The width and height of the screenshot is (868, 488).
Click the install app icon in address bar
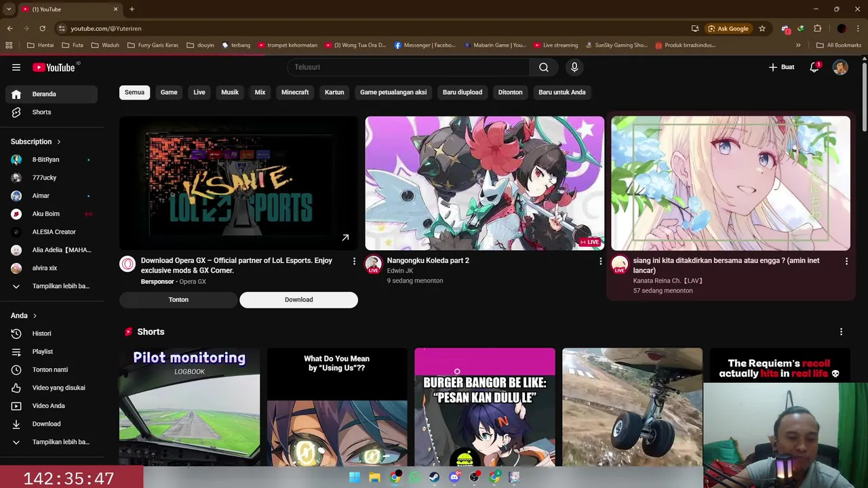coord(695,28)
